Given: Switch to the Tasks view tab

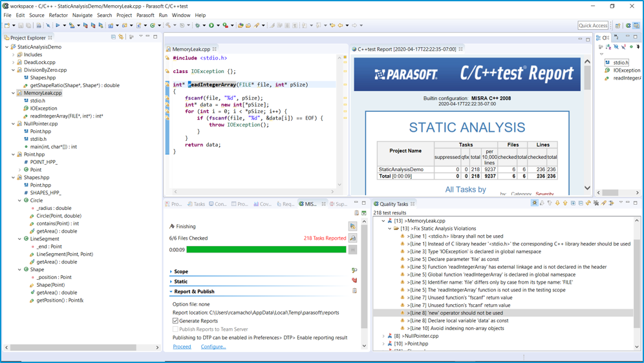Looking at the screenshot, I should pos(197,204).
